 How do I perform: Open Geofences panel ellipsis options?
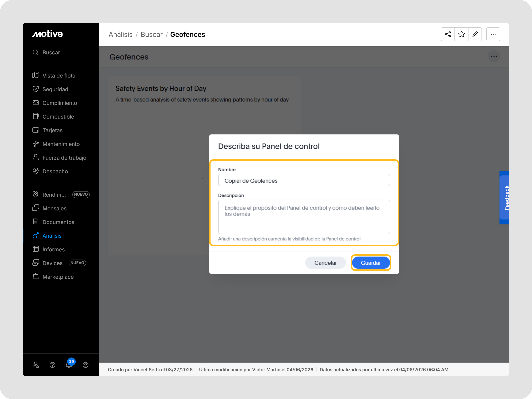point(494,56)
